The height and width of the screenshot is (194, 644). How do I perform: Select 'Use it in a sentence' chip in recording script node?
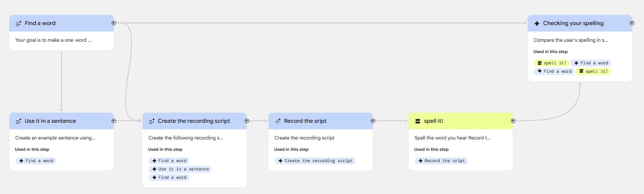click(x=180, y=169)
